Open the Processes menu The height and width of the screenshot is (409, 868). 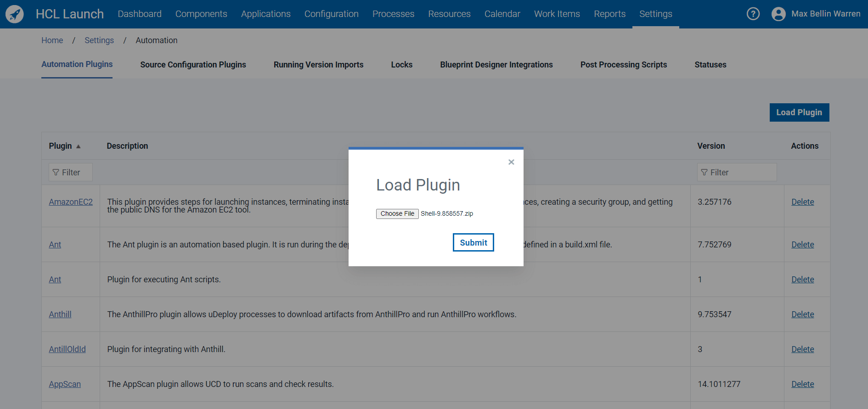pyautogui.click(x=393, y=14)
